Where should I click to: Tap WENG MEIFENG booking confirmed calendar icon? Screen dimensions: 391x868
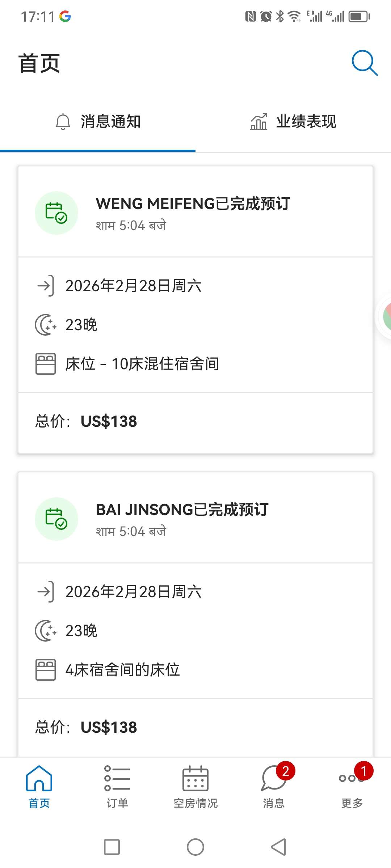pyautogui.click(x=56, y=213)
